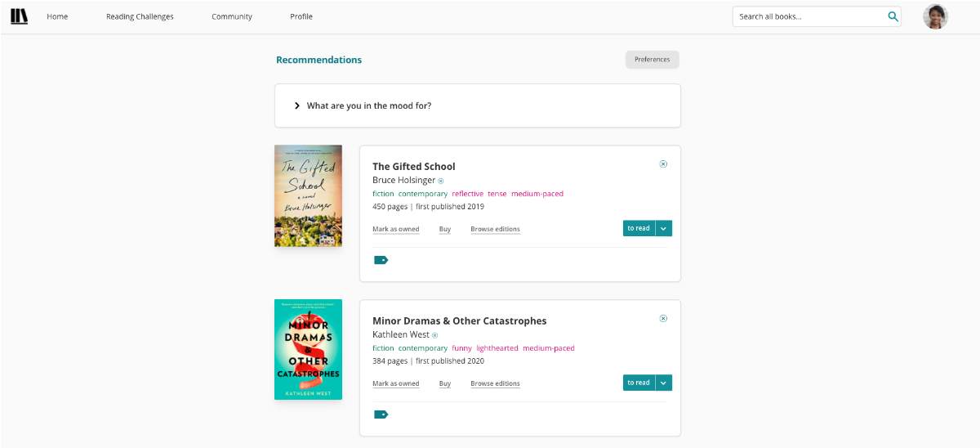The image size is (980, 448).
Task: Click Buy link for Minor Dramas
Action: pyautogui.click(x=445, y=383)
